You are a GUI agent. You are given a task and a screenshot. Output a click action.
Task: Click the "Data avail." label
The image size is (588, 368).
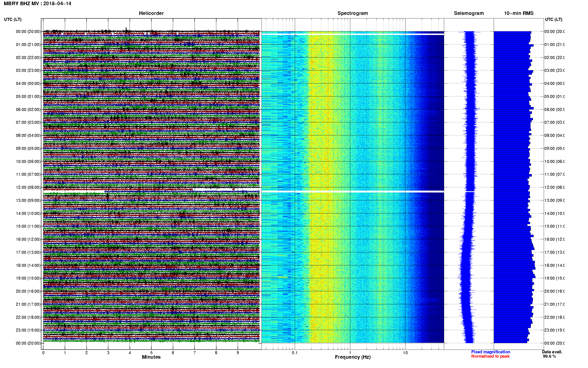(x=552, y=352)
